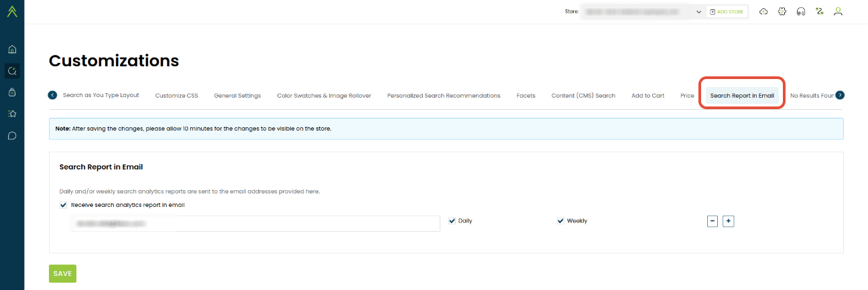Click the cloud upload icon
Screen dimensions: 868x290
(763, 12)
